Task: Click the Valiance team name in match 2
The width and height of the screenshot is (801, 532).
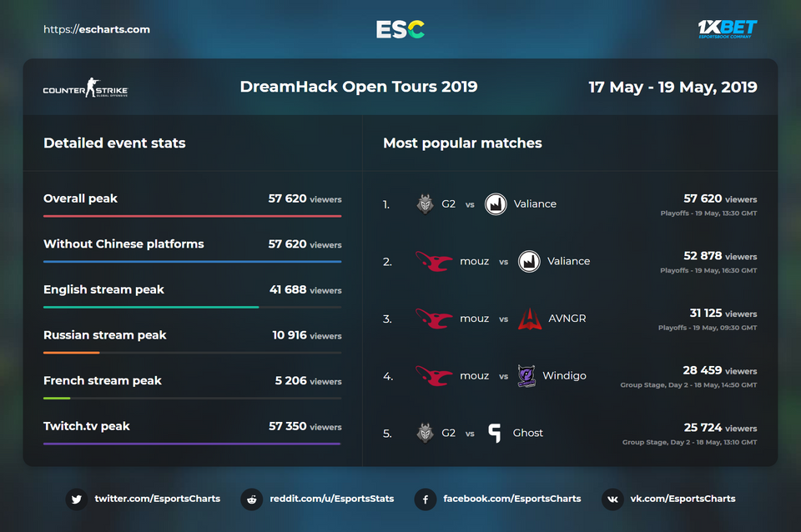Action: tap(568, 261)
